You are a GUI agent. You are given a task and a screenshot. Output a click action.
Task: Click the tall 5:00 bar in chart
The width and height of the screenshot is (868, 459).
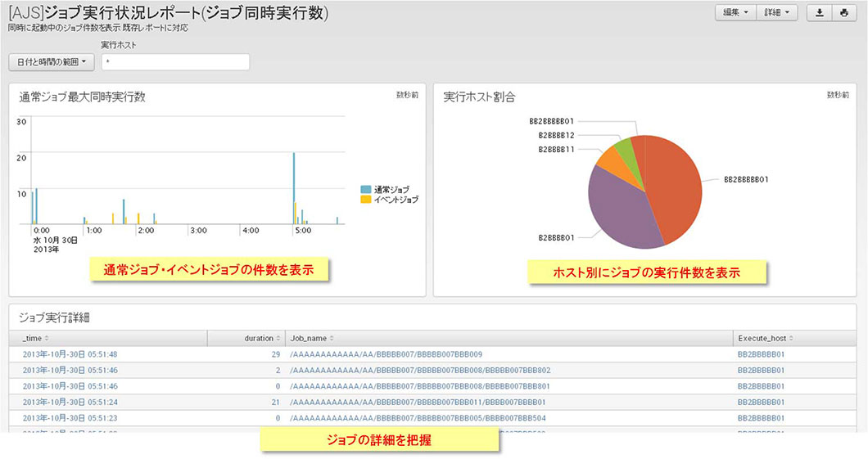pos(294,188)
